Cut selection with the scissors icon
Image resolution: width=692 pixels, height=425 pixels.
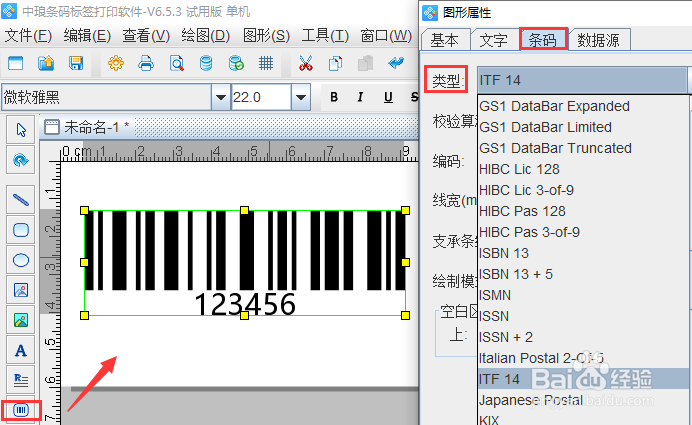pyautogui.click(x=305, y=63)
